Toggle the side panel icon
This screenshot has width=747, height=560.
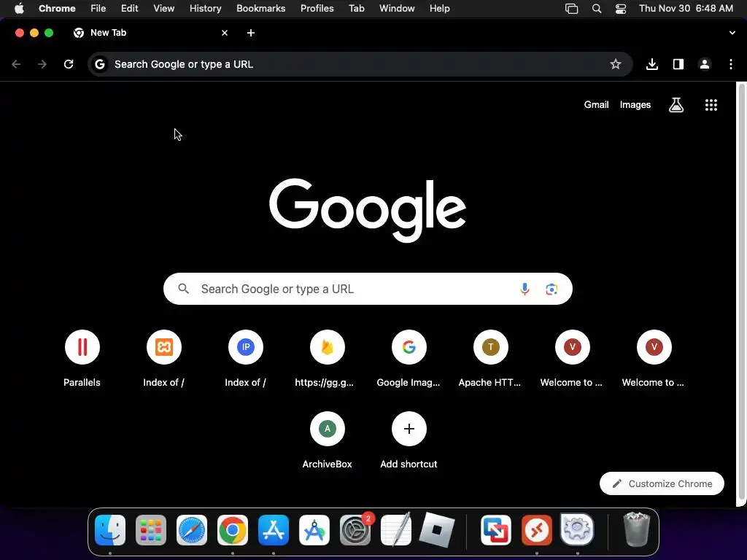click(x=678, y=64)
